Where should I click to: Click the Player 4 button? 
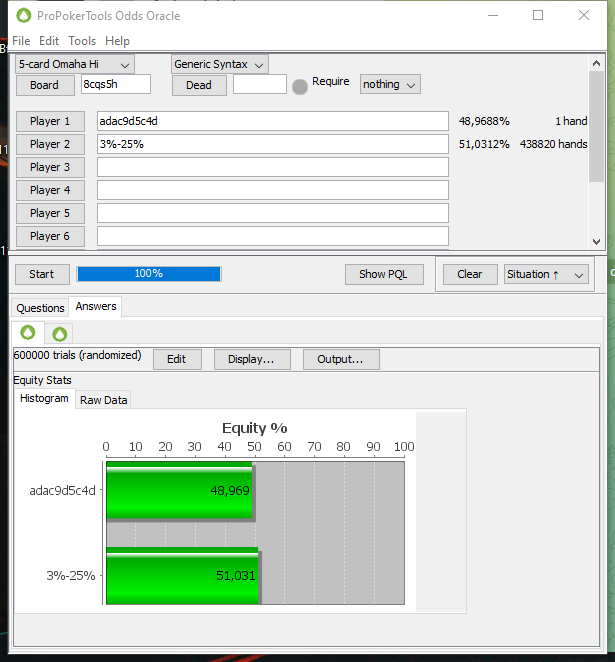tap(50, 190)
